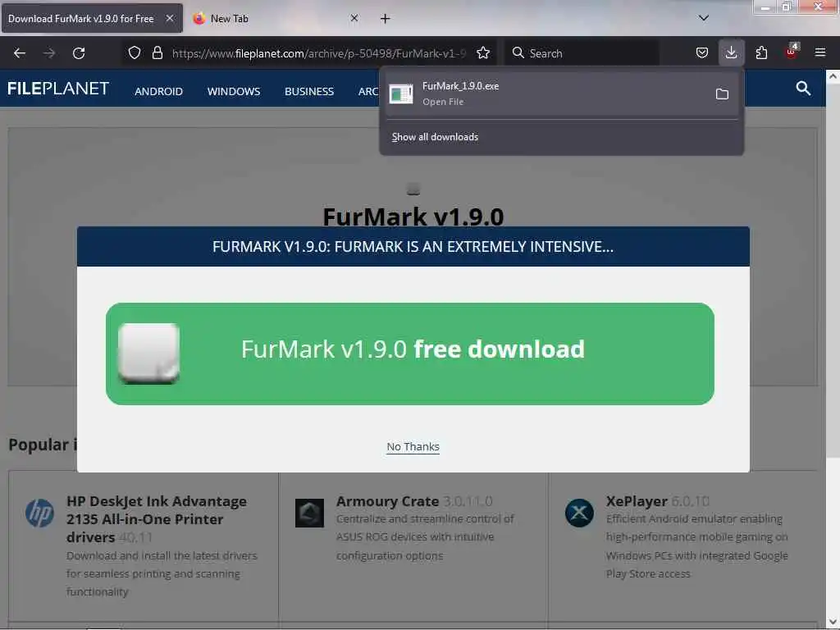Close the New Tab tab

pos(354,18)
